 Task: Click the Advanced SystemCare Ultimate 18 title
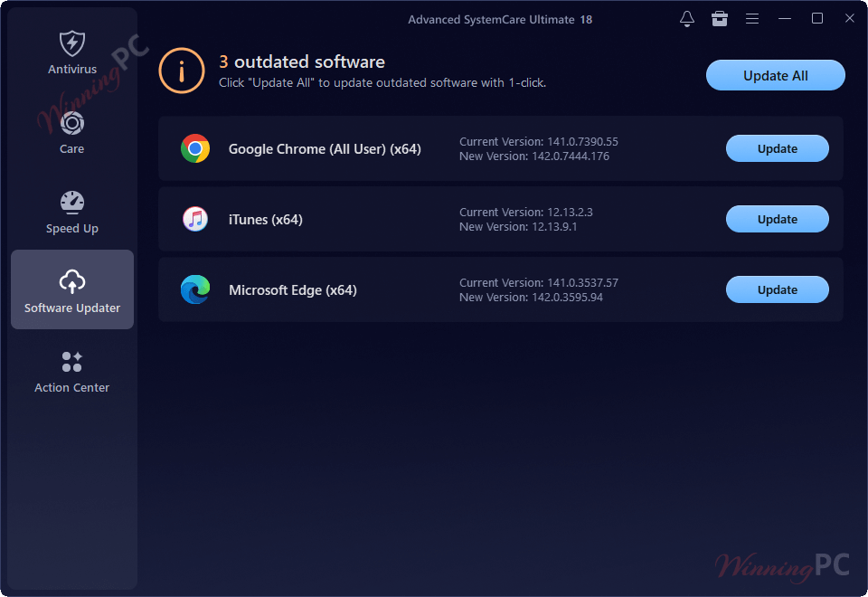[500, 19]
